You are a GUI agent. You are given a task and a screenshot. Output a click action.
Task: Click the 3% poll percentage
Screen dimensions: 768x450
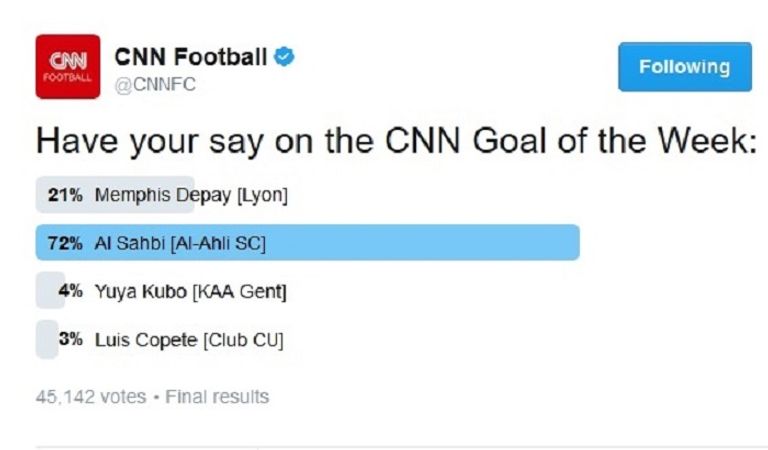tap(70, 340)
